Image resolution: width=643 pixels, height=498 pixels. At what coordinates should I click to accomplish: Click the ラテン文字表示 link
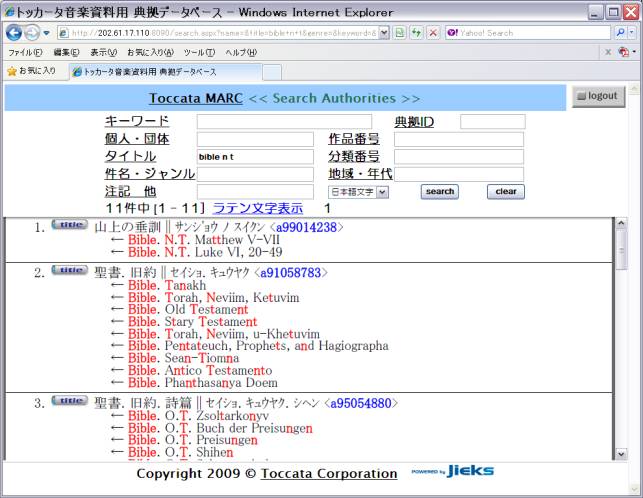pos(258,208)
